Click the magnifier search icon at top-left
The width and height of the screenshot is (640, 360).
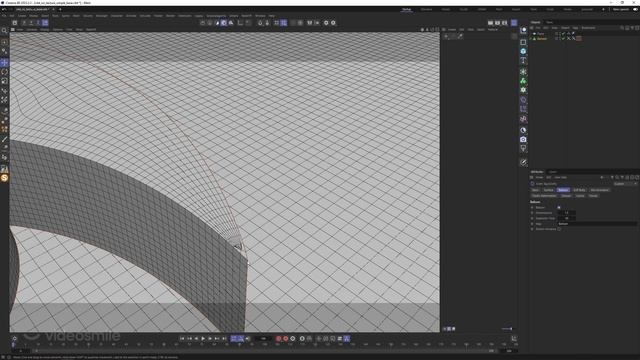pyautogui.click(x=4, y=30)
